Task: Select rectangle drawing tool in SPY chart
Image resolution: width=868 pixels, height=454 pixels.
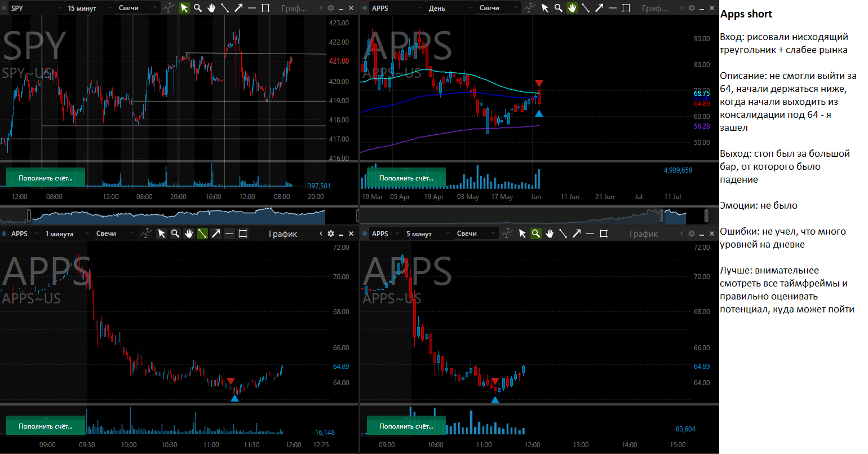Action: coord(265,8)
